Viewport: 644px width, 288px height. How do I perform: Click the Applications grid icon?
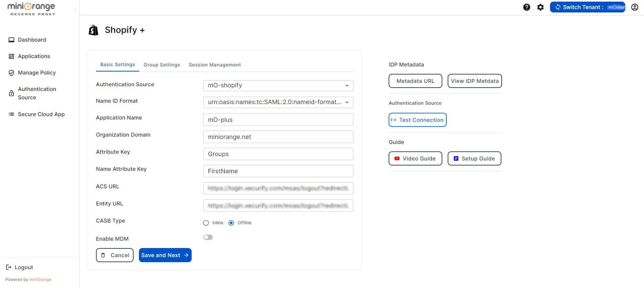(x=11, y=56)
